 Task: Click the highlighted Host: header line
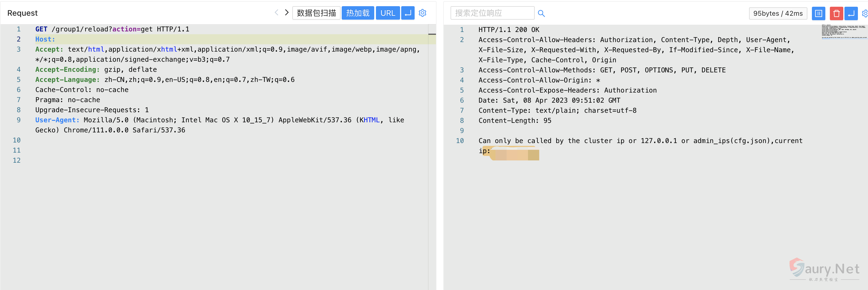coord(45,40)
